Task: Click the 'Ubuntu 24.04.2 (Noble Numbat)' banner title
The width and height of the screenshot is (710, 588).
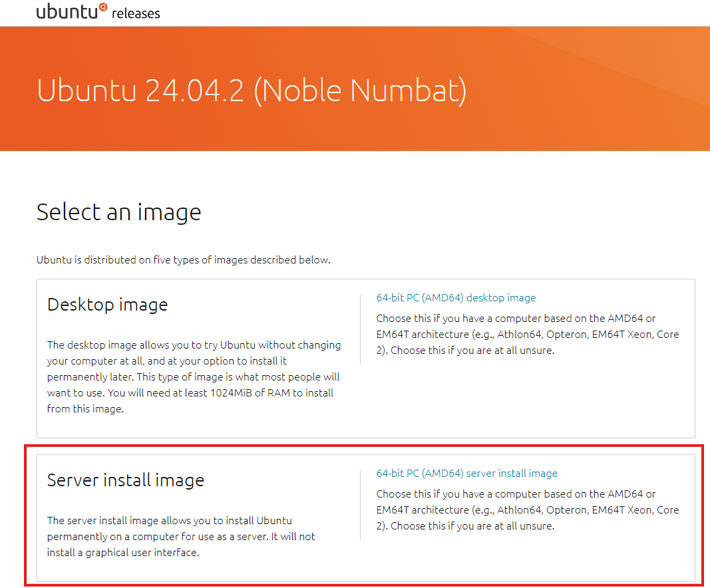Action: (252, 91)
